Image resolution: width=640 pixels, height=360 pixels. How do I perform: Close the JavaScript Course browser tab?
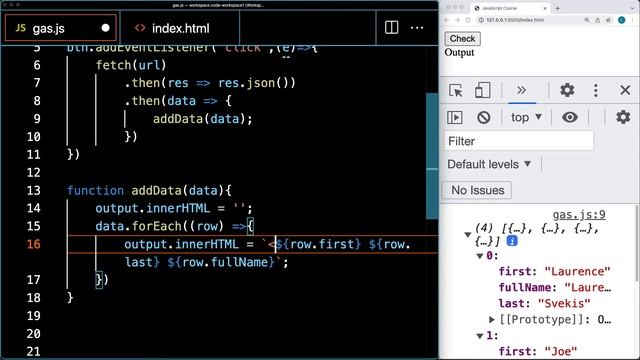click(544, 8)
